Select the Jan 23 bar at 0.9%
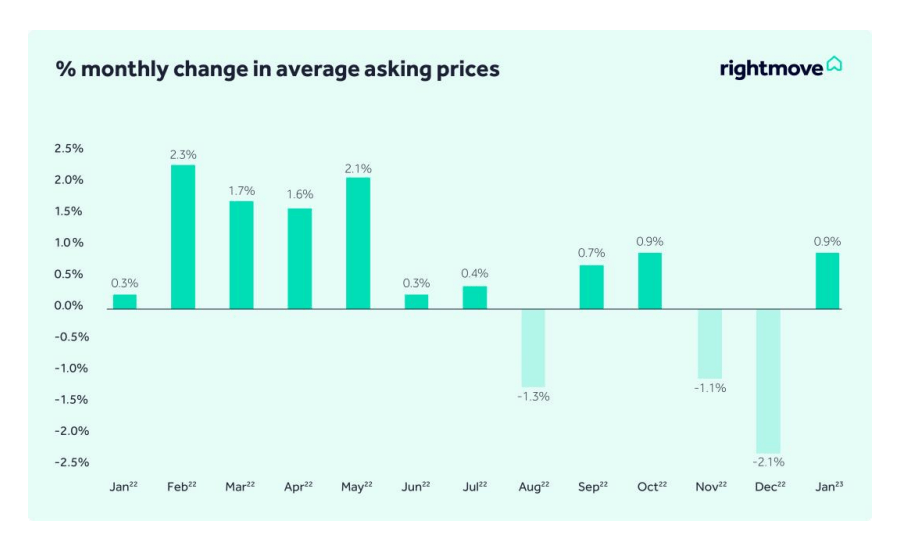 pos(827,281)
